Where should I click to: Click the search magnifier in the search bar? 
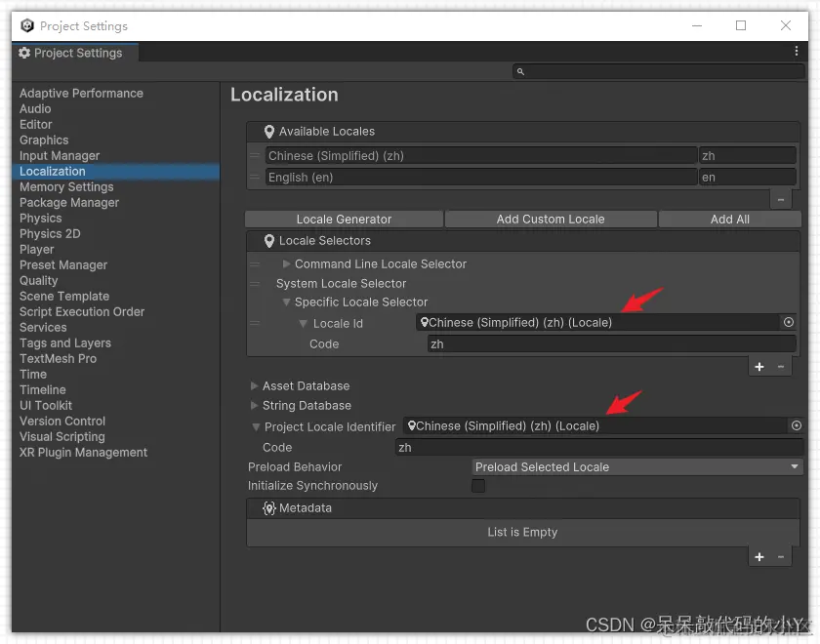(518, 70)
